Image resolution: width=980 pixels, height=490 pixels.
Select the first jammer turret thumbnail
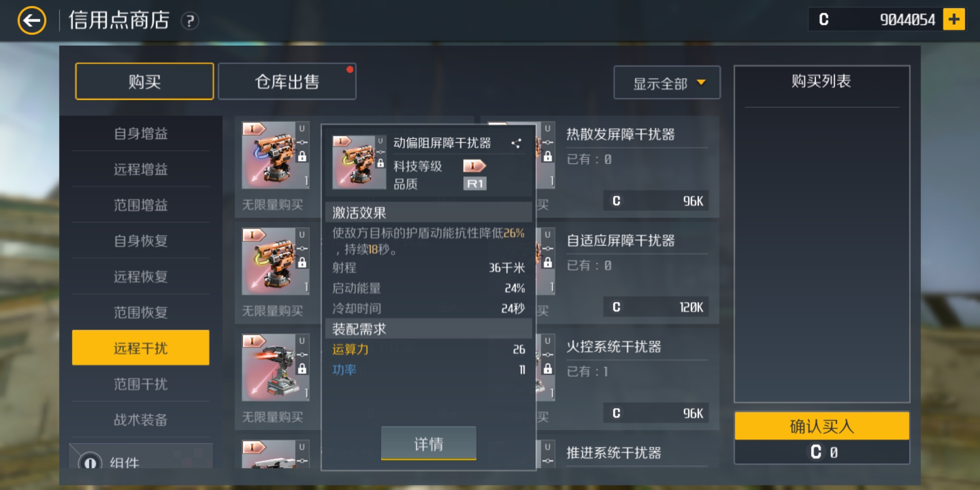pyautogui.click(x=275, y=155)
